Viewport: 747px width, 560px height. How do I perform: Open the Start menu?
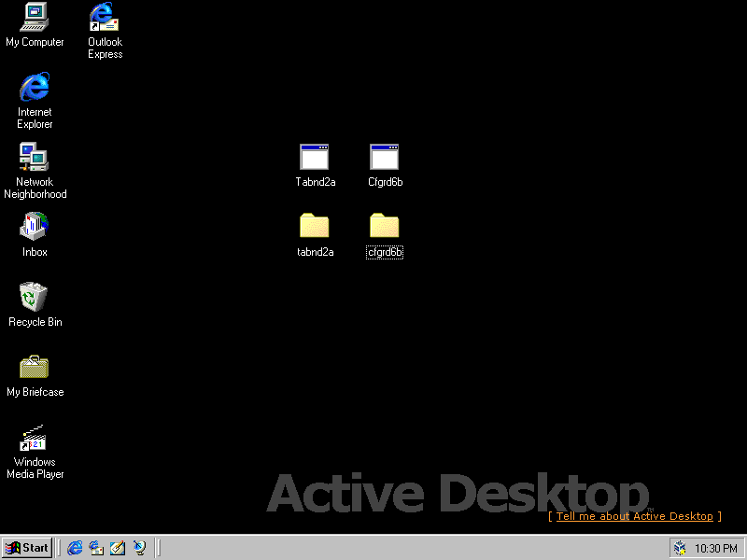pyautogui.click(x=27, y=548)
